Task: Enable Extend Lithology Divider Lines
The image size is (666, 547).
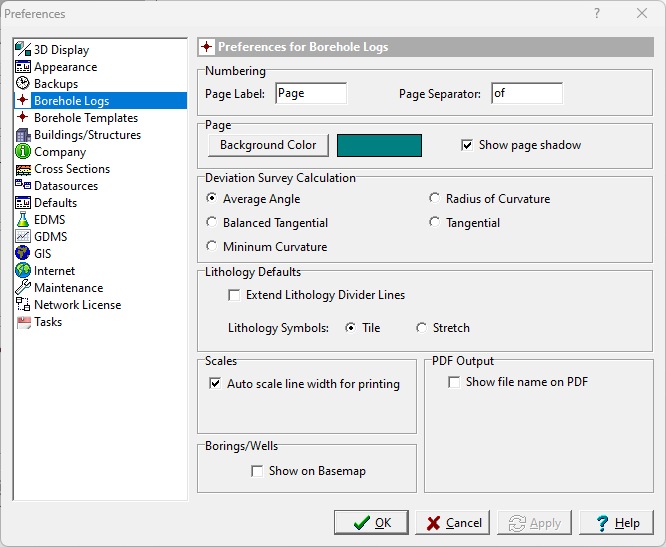Action: [235, 295]
